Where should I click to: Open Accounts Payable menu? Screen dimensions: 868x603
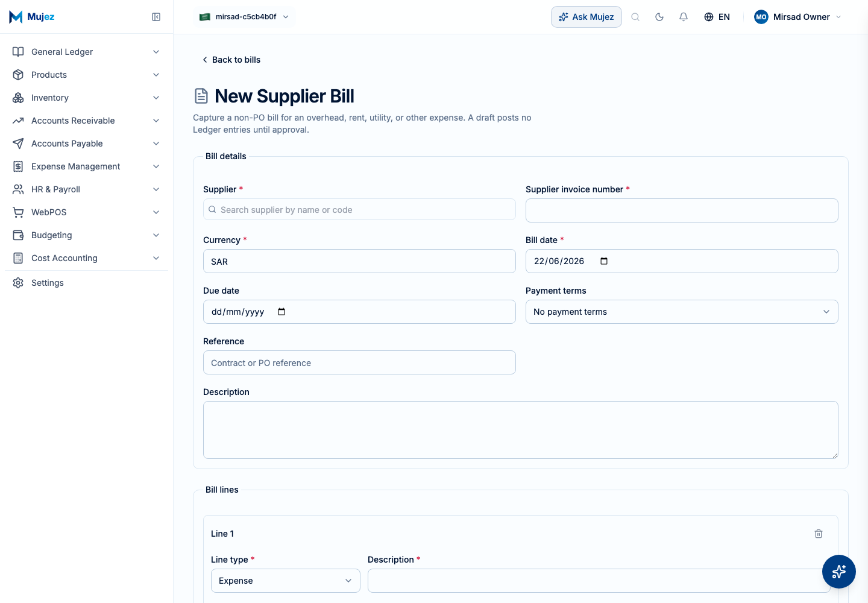[86, 144]
